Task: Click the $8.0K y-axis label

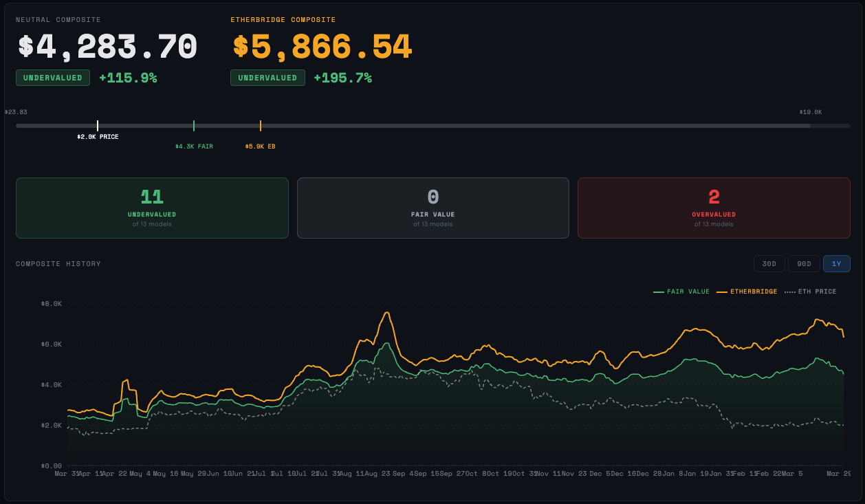Action: tap(52, 303)
